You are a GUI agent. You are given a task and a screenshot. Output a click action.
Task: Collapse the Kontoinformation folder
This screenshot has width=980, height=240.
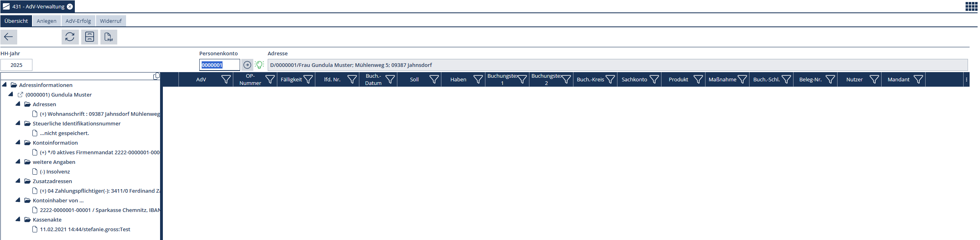tap(18, 142)
